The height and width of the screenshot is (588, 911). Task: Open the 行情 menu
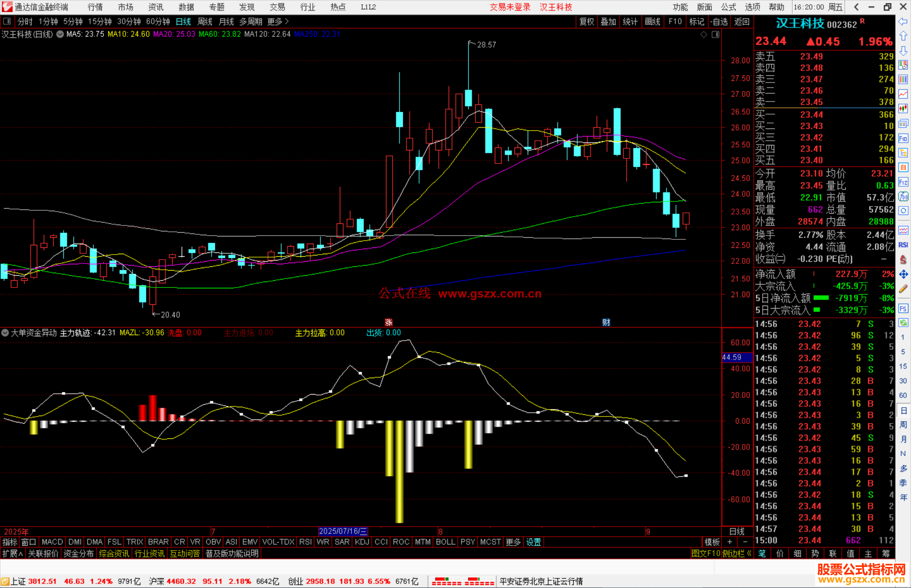[95, 7]
